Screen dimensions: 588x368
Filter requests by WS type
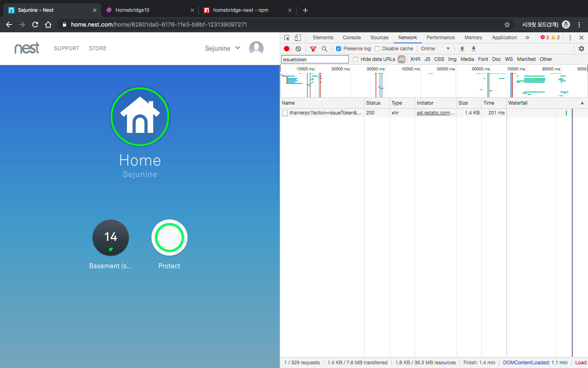click(509, 59)
